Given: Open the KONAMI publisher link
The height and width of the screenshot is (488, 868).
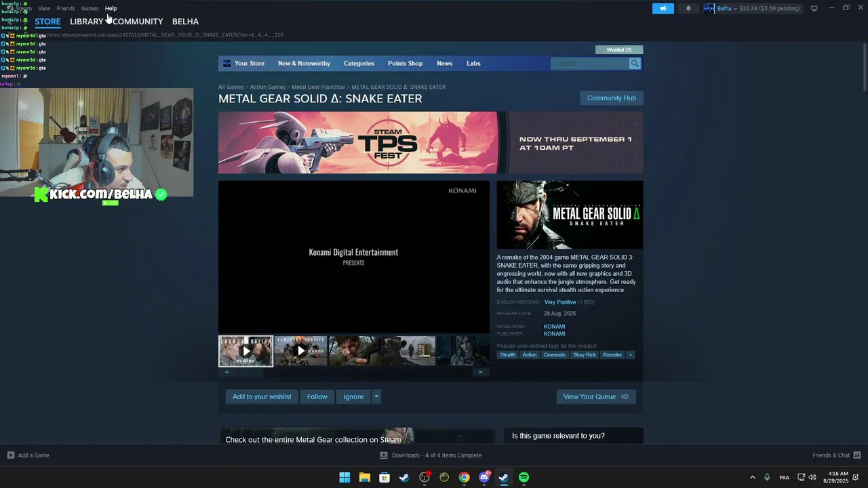Looking at the screenshot, I should point(554,334).
